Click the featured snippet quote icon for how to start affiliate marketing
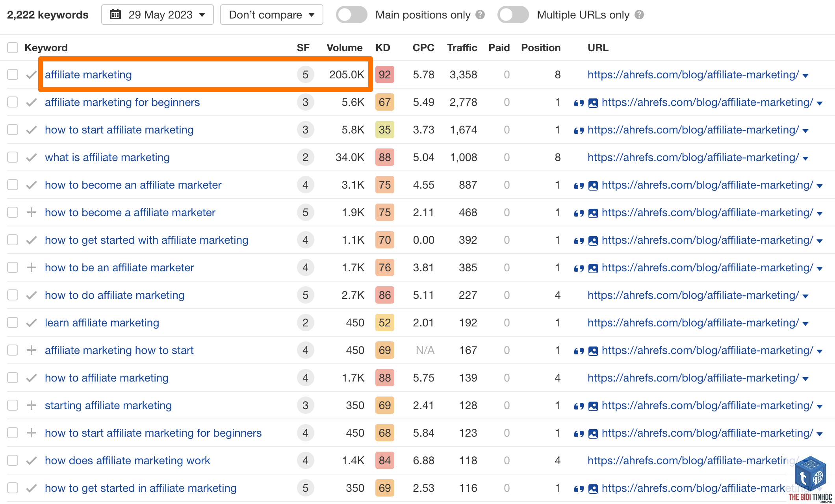835x504 pixels. coord(579,131)
